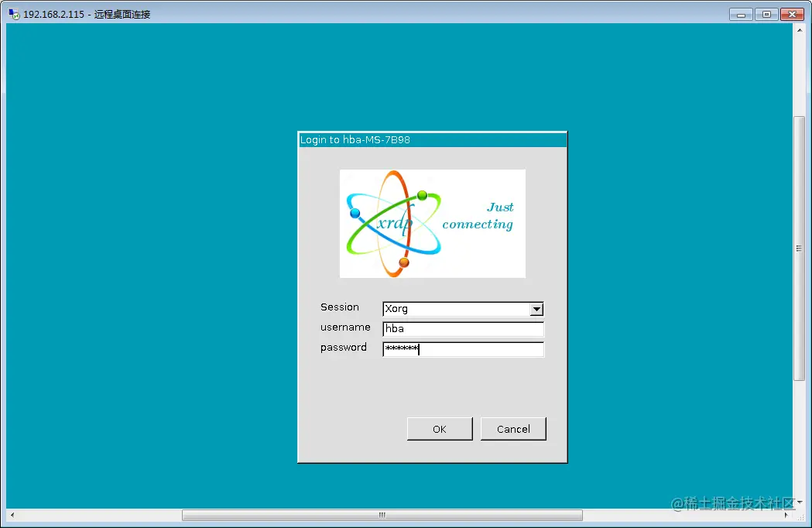
Task: Click the Remote Desktop Connection title icon
Action: (14, 14)
